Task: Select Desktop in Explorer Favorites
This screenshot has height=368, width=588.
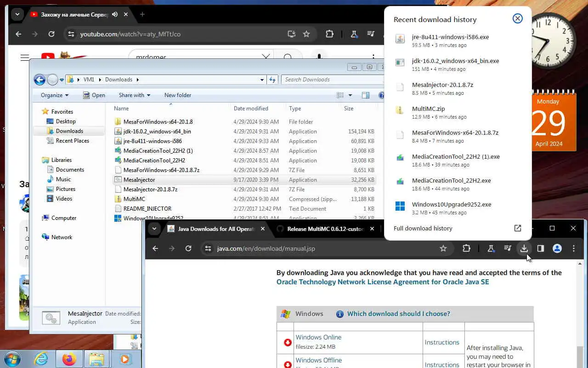Action: [x=66, y=121]
